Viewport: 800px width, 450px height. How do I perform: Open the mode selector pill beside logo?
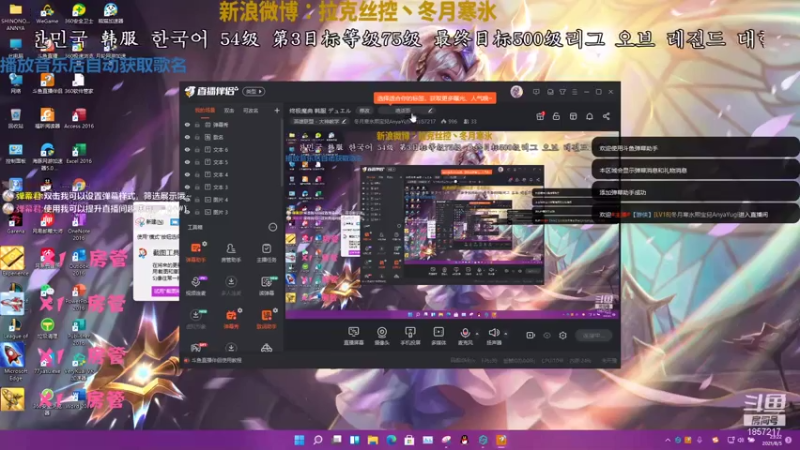click(x=254, y=91)
